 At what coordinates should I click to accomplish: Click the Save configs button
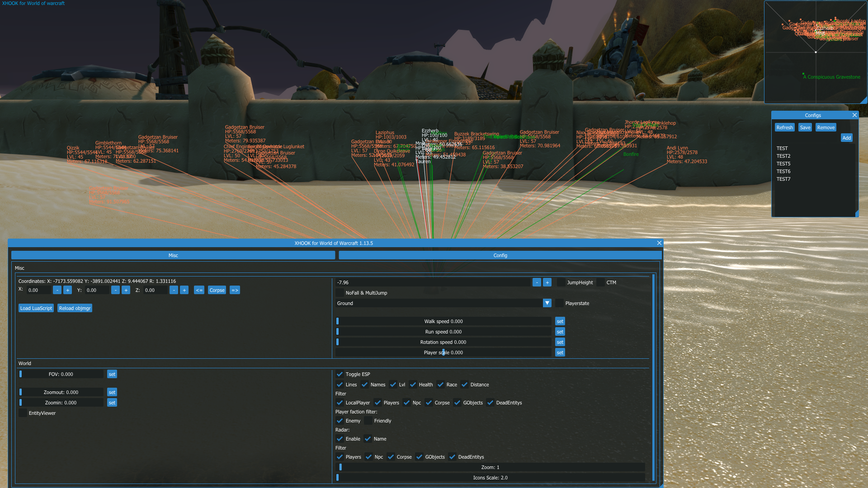click(x=805, y=127)
